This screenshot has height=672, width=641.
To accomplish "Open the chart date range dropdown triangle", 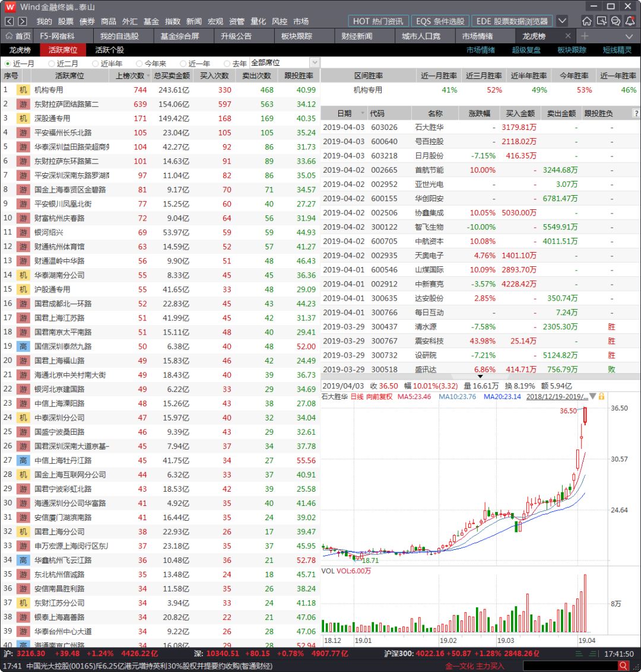I will (x=593, y=396).
